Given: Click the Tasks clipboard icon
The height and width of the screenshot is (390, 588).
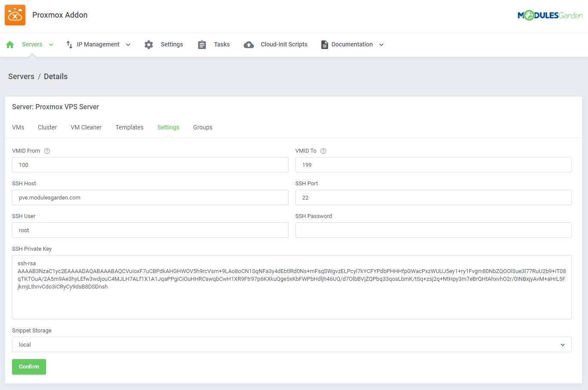Looking at the screenshot, I should tap(202, 45).
